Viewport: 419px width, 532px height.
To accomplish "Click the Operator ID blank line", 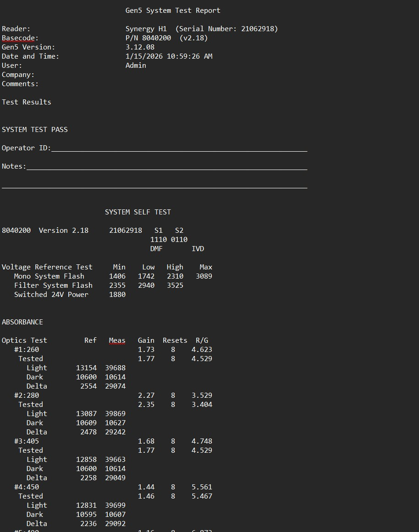I will (x=179, y=148).
